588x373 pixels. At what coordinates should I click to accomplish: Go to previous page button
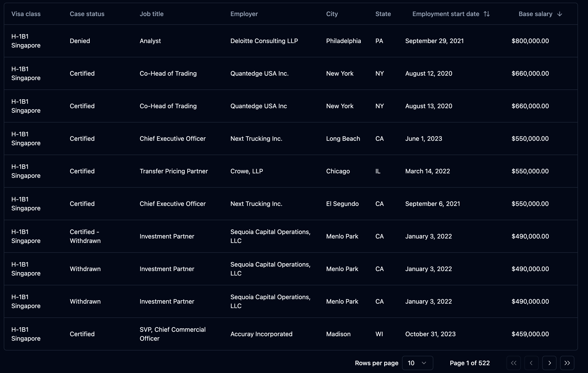pos(531,363)
